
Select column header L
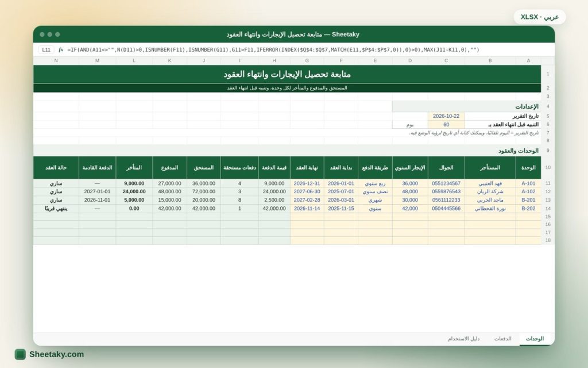click(x=134, y=60)
